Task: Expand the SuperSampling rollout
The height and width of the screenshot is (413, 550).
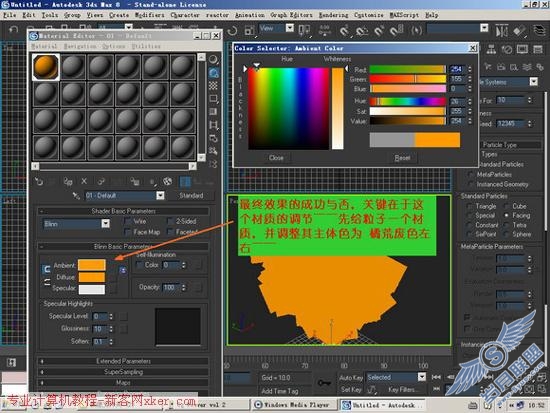Action: pos(123,372)
